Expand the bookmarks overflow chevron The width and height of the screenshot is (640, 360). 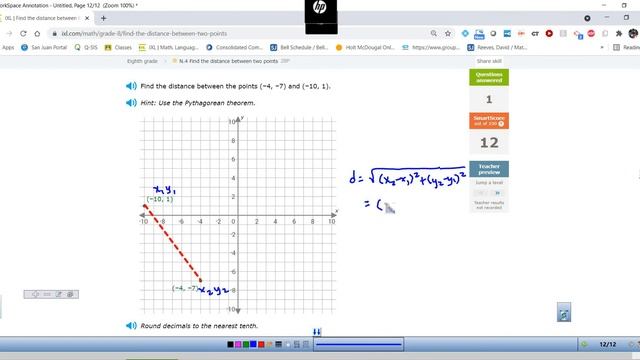602,47
